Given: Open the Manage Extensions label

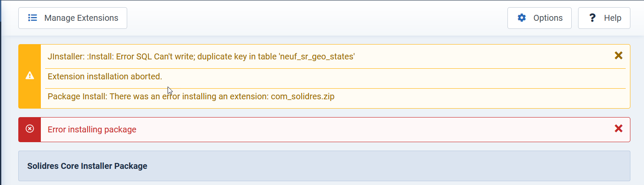Looking at the screenshot, I should pos(81,18).
